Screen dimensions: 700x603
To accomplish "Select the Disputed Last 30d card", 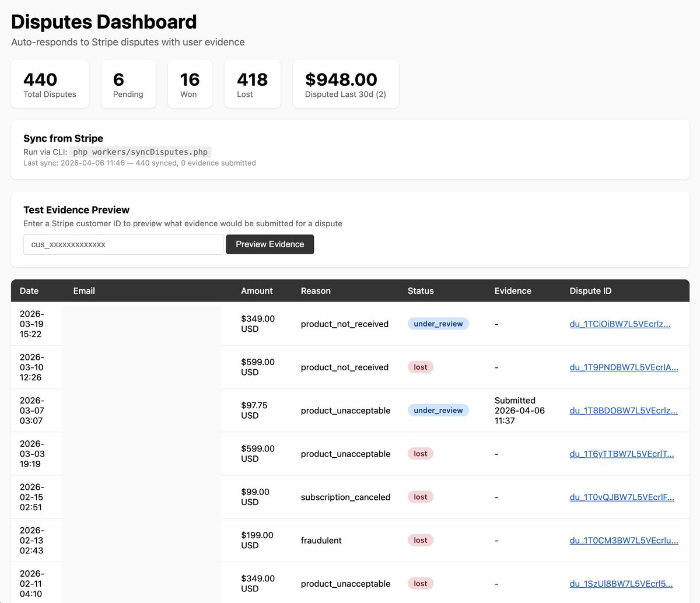I will pyautogui.click(x=346, y=84).
